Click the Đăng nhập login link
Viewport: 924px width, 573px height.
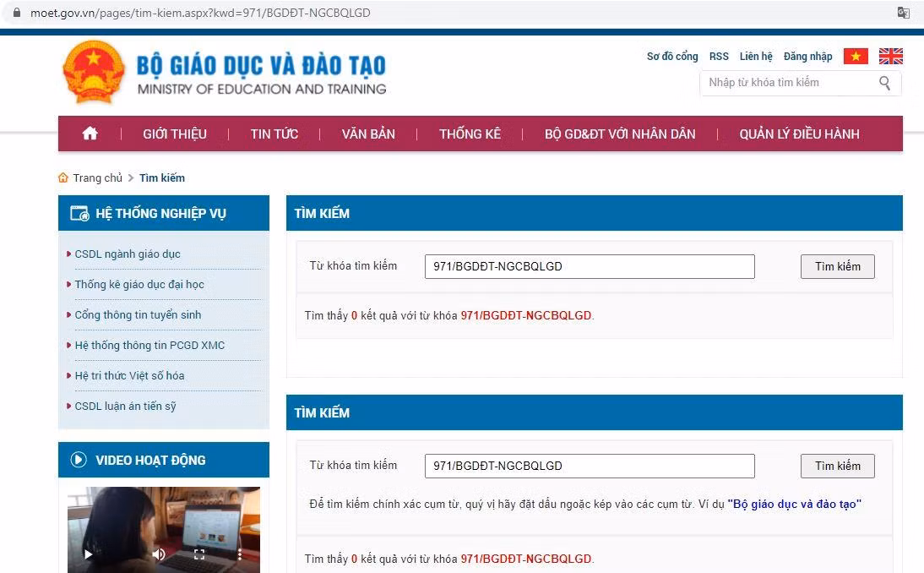click(x=807, y=57)
